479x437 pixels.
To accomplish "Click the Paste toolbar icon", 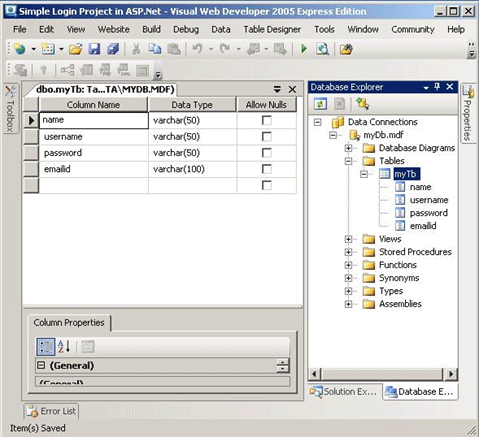I will (174, 49).
